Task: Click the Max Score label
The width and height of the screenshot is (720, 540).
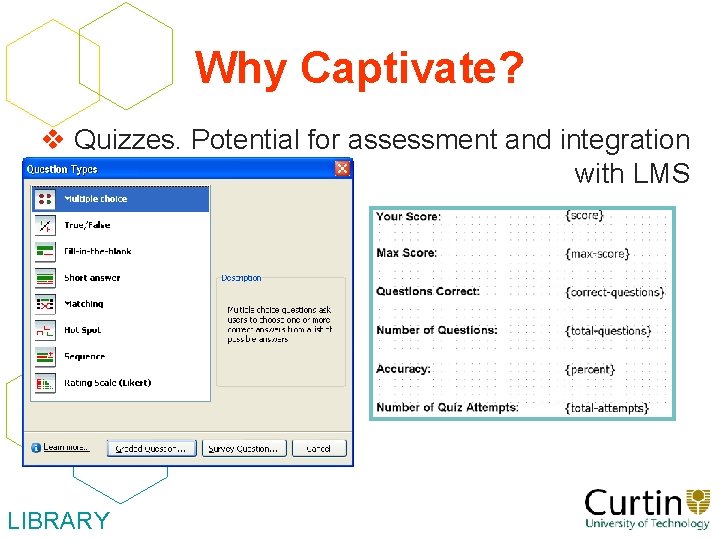Action: [x=406, y=253]
